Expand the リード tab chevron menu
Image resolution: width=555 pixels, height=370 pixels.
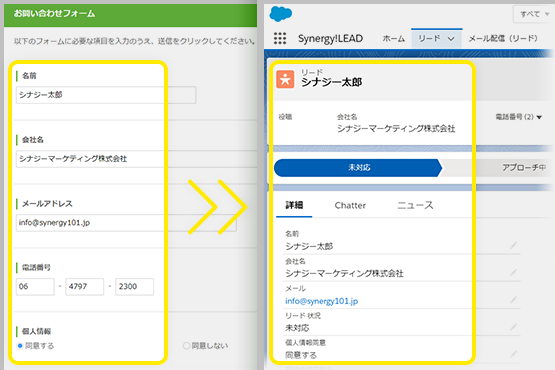click(x=451, y=39)
